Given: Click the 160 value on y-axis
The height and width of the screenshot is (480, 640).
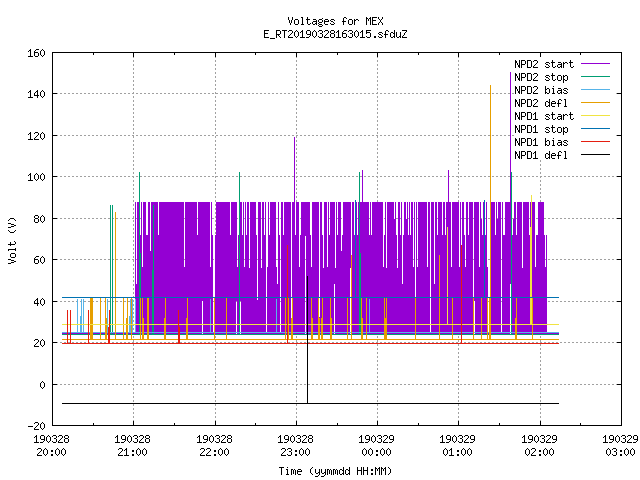Looking at the screenshot, I should 36,53.
